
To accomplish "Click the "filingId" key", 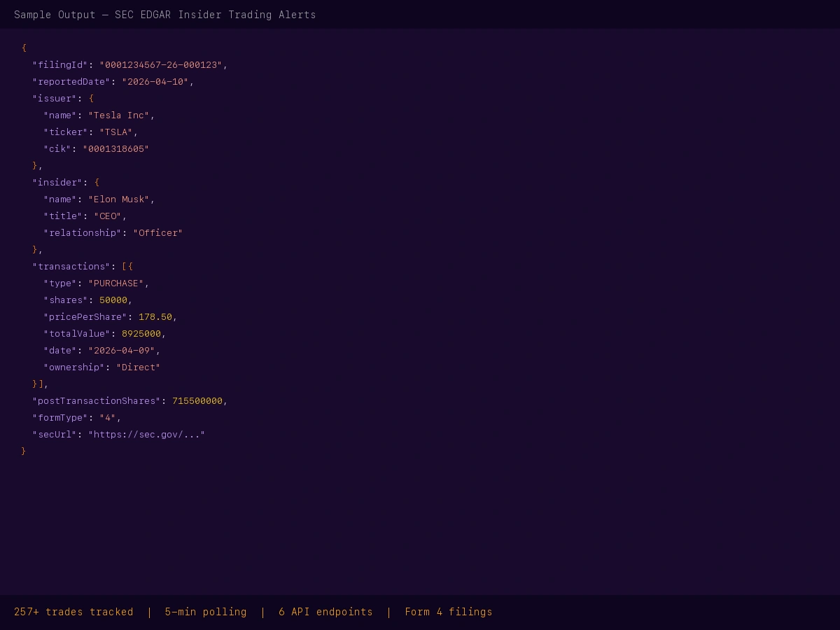I will [60, 65].
